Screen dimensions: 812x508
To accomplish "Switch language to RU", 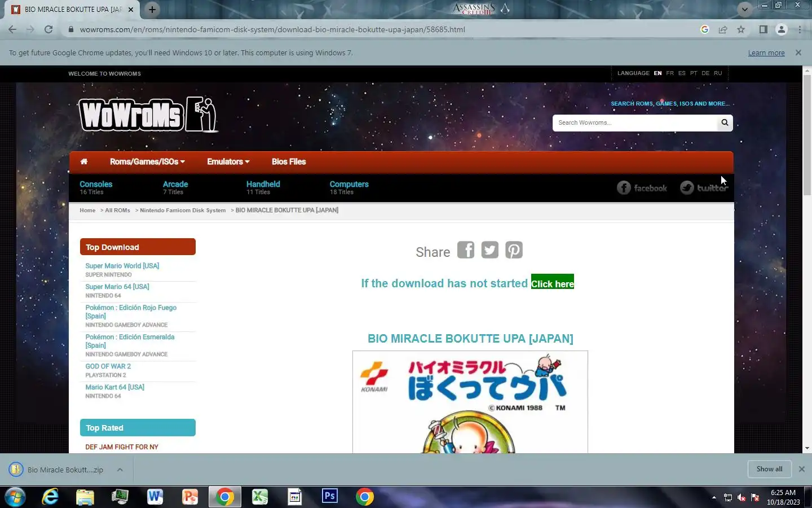I will [718, 73].
